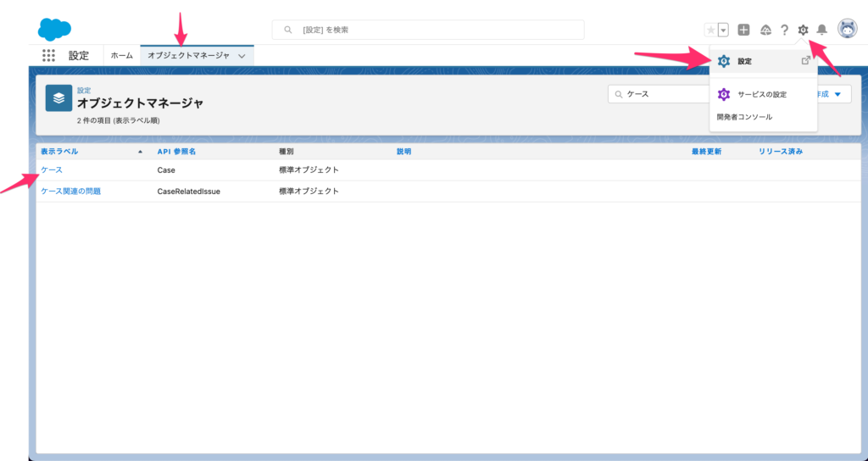Open the notifications bell
This screenshot has width=868, height=461.
point(821,31)
